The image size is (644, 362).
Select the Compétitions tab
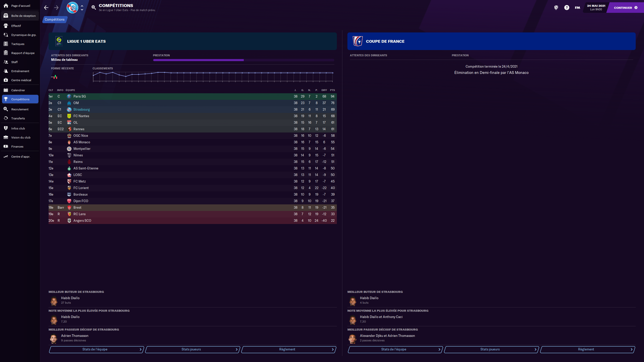point(55,20)
